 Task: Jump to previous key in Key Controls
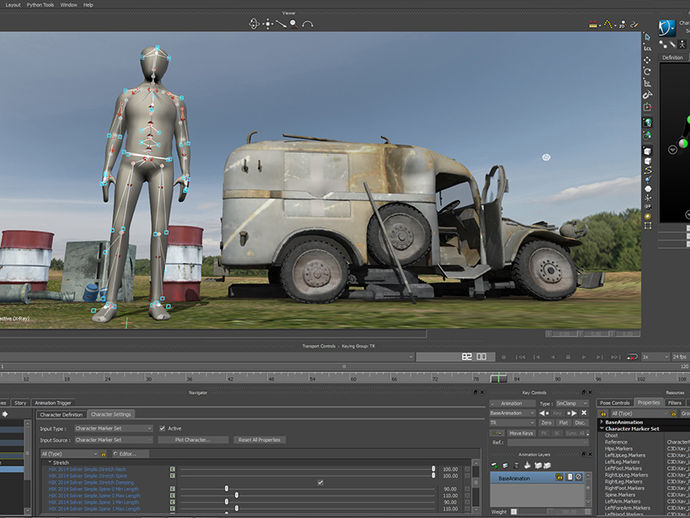click(x=544, y=413)
